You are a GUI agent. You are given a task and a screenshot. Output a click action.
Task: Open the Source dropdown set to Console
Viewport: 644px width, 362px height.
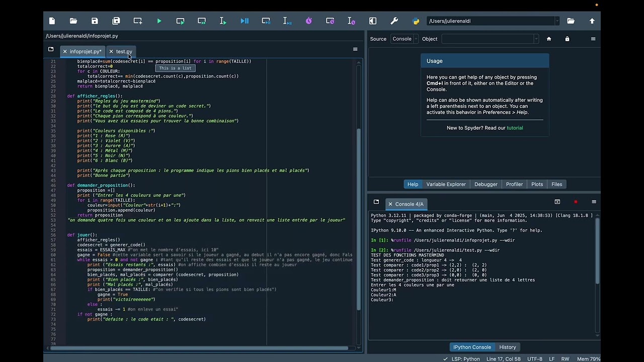click(404, 39)
